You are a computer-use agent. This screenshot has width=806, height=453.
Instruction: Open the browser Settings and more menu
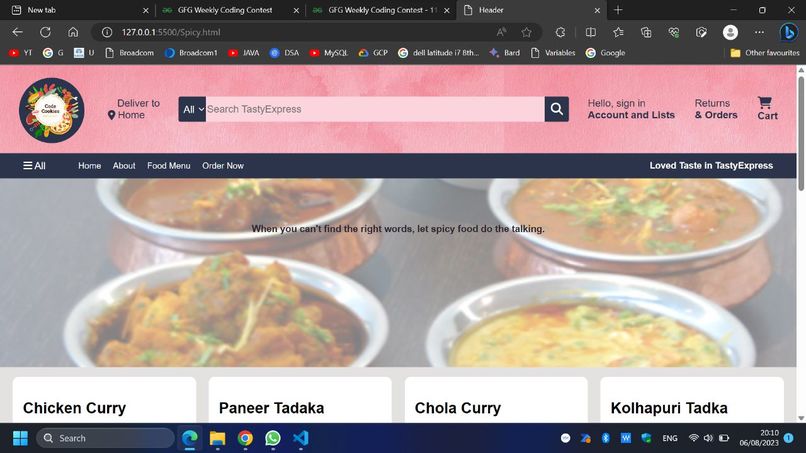click(x=759, y=32)
